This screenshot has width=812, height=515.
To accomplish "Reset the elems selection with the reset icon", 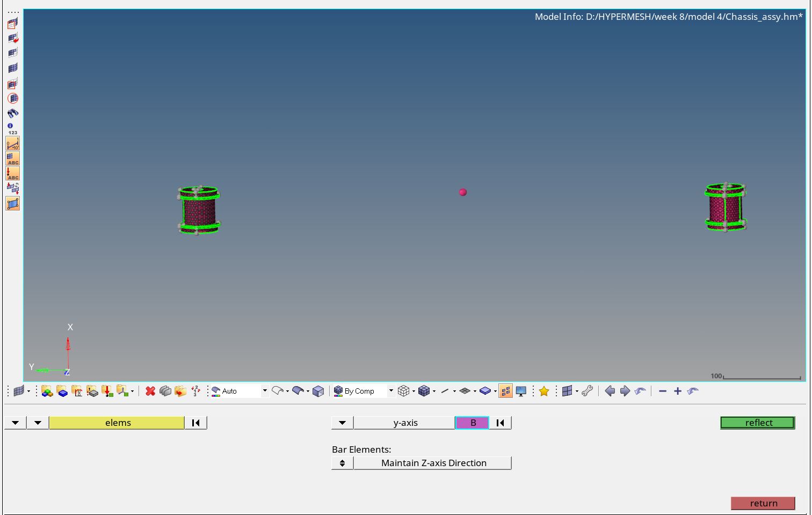I will [x=195, y=423].
